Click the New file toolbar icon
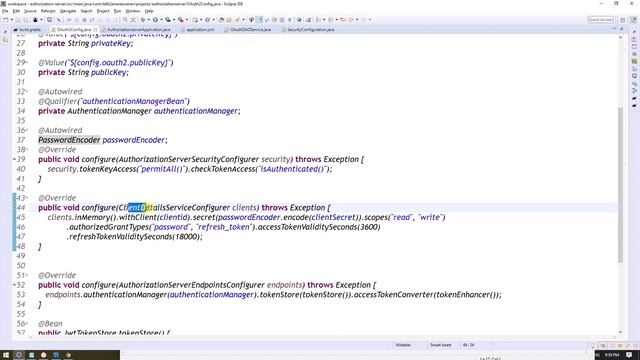 coord(5,20)
